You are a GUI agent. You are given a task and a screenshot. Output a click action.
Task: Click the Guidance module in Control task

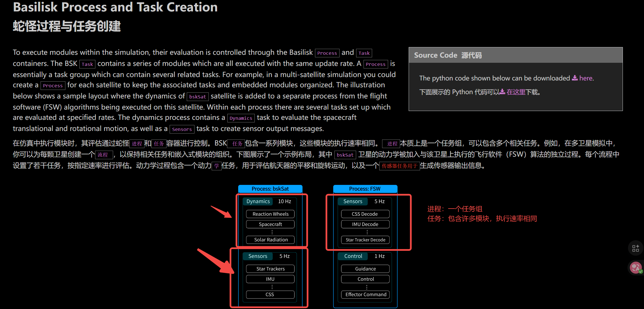tap(365, 268)
